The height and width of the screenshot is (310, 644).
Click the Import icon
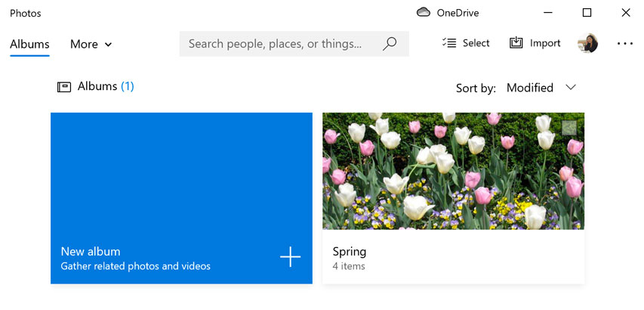tap(516, 43)
